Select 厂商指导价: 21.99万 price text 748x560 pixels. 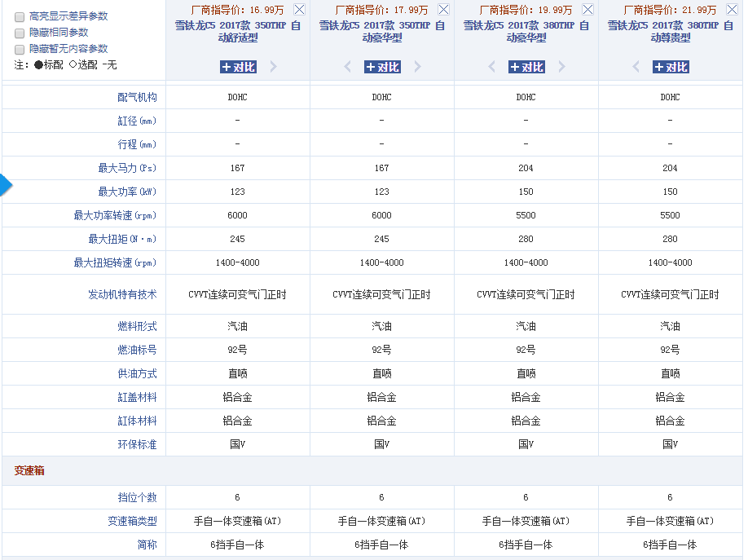[670, 10]
